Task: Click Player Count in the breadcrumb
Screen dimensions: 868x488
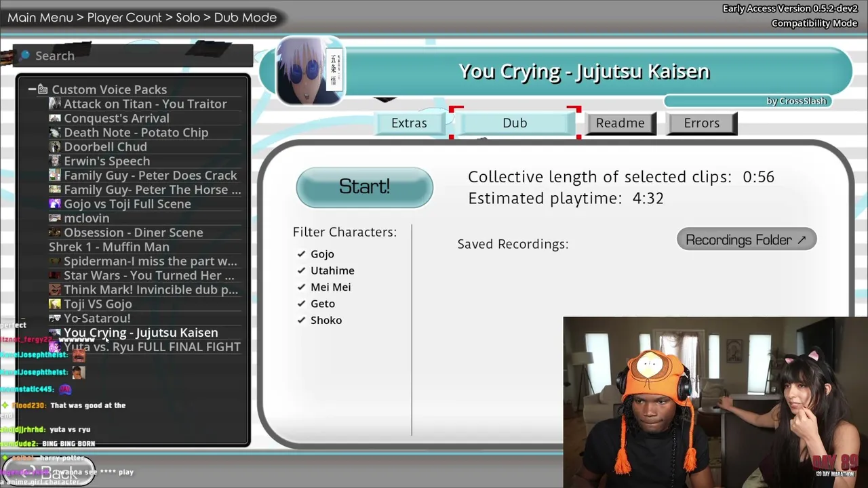Action: click(x=124, y=18)
